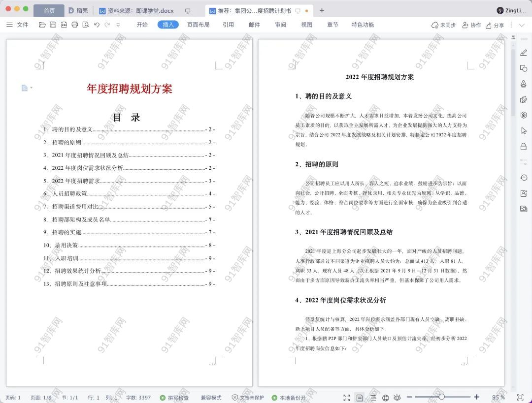Click the Print icon in the toolbar
Screen dimensions: 532x403
pyautogui.click(x=75, y=25)
